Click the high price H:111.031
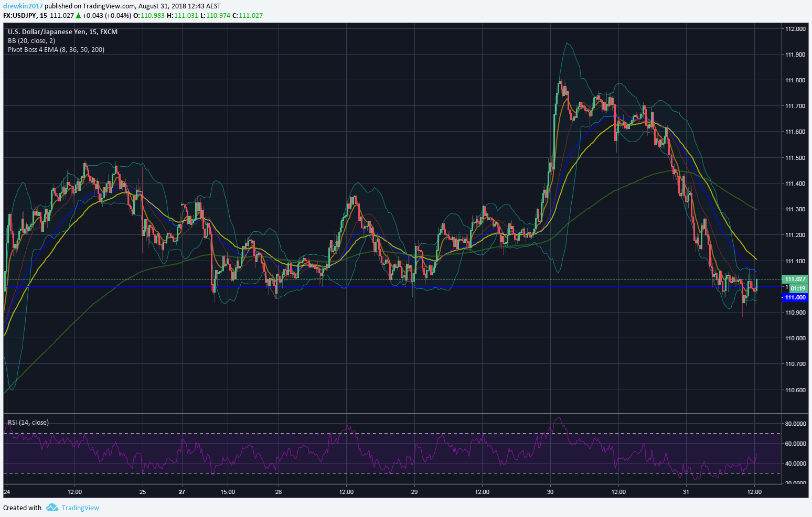 (x=183, y=15)
